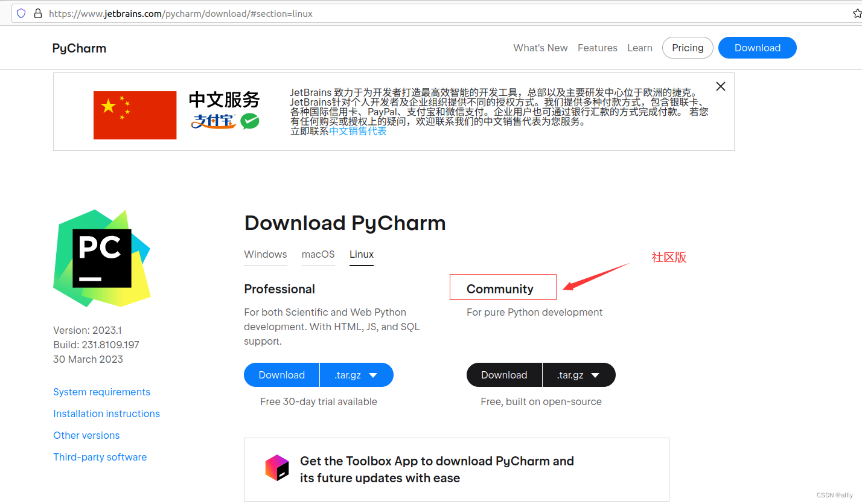This screenshot has width=862, height=504.
Task: Click For pure Python development text
Action: click(x=535, y=312)
